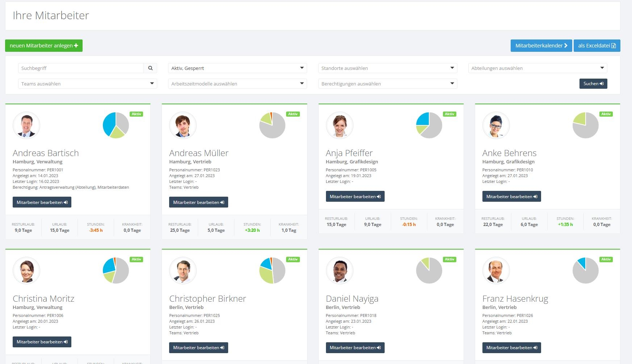
Task: Click the name Franz Hasenkrug
Action: [515, 298]
